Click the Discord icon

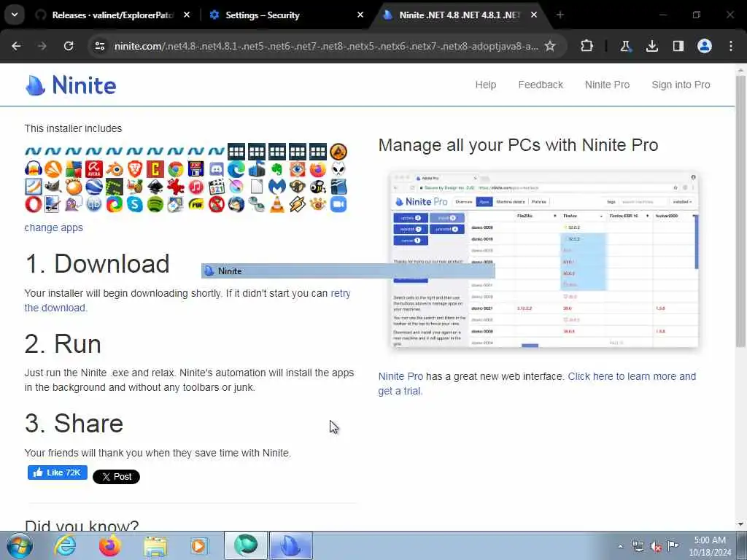click(216, 169)
